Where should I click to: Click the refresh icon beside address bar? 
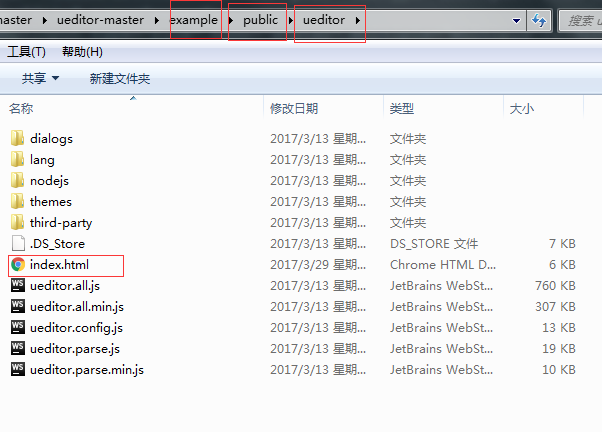pyautogui.click(x=539, y=20)
